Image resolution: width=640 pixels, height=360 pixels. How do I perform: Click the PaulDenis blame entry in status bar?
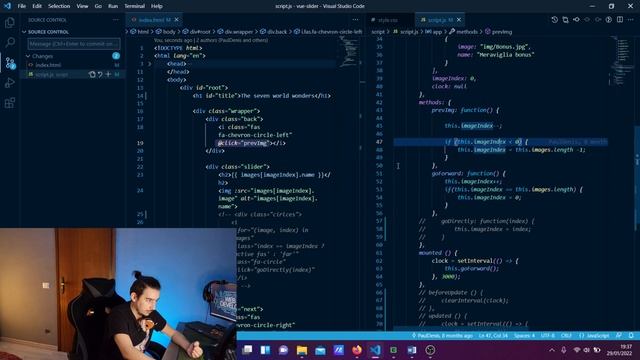442,336
